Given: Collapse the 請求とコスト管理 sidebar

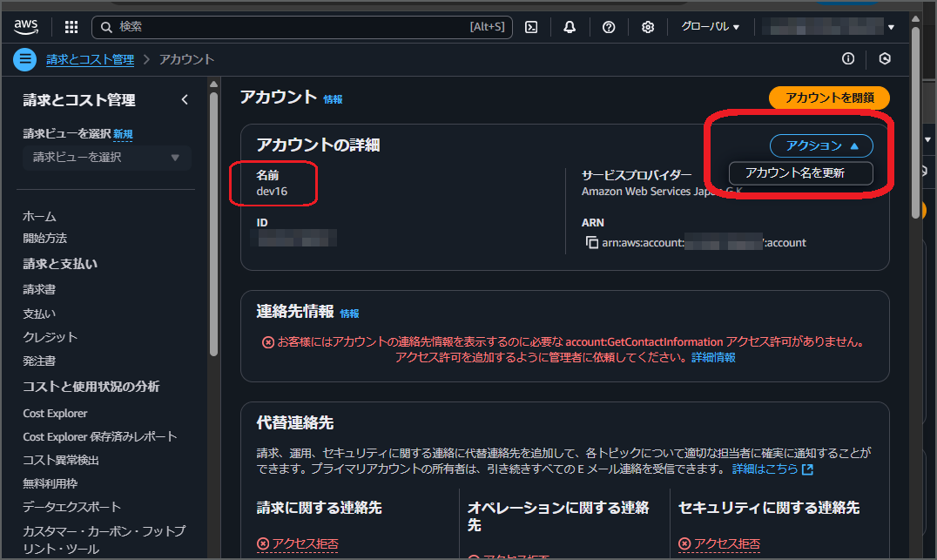Looking at the screenshot, I should click(x=185, y=100).
